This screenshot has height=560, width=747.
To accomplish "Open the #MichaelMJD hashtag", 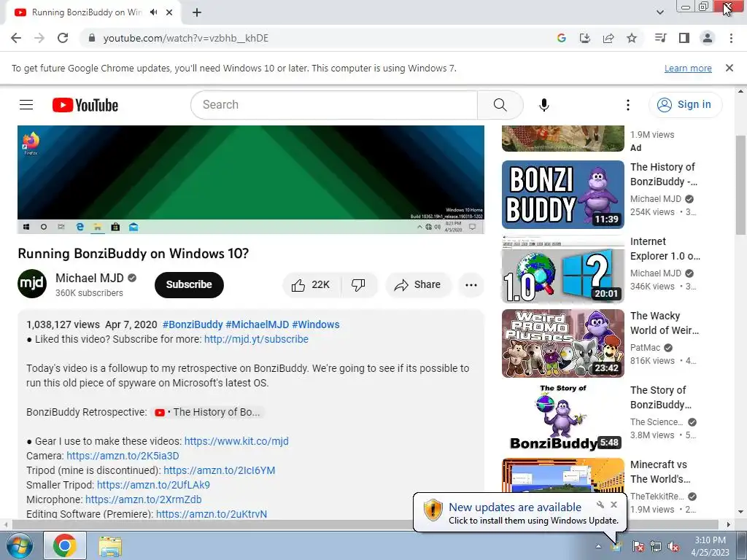I will [x=258, y=324].
